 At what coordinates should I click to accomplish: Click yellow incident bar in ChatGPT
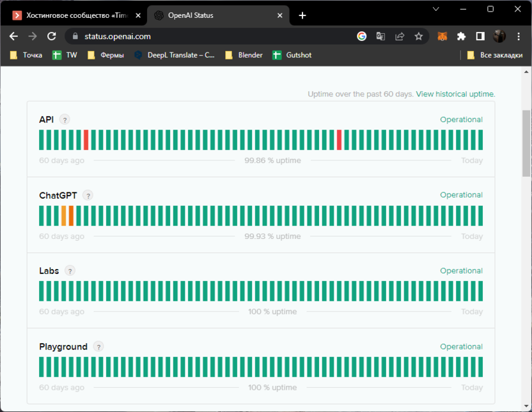pyautogui.click(x=63, y=215)
